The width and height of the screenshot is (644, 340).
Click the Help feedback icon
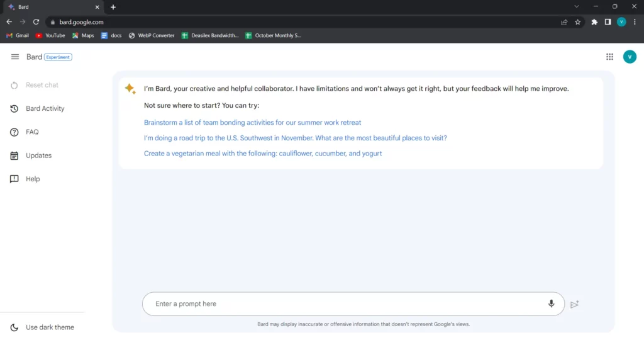[14, 179]
